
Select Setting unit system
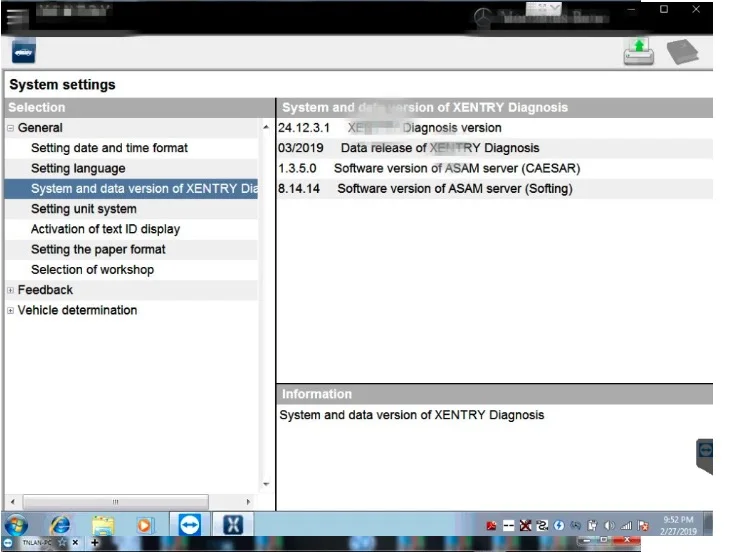(131, 209)
